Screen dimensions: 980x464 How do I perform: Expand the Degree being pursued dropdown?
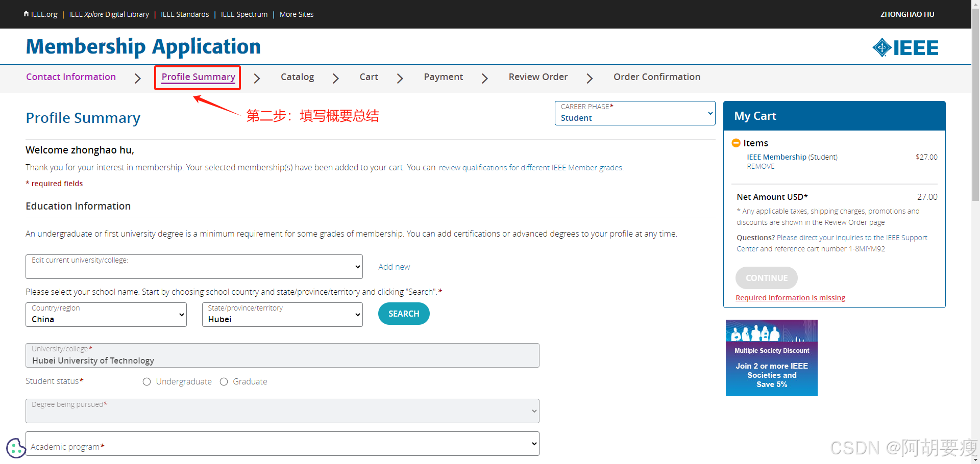click(x=282, y=411)
